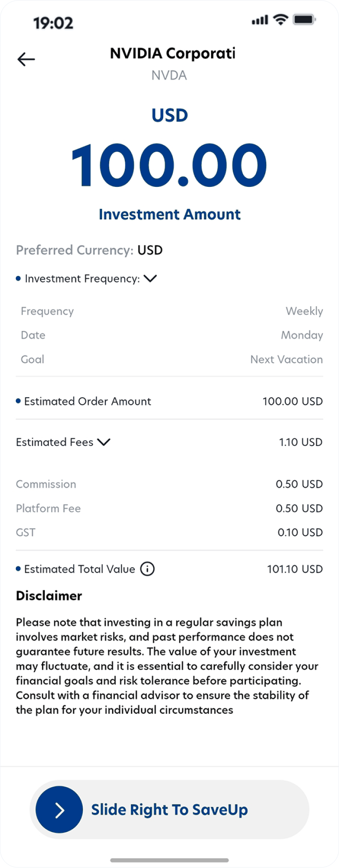Tap the 100.00 investment amount field
This screenshot has height=868, width=339.
coord(169,165)
